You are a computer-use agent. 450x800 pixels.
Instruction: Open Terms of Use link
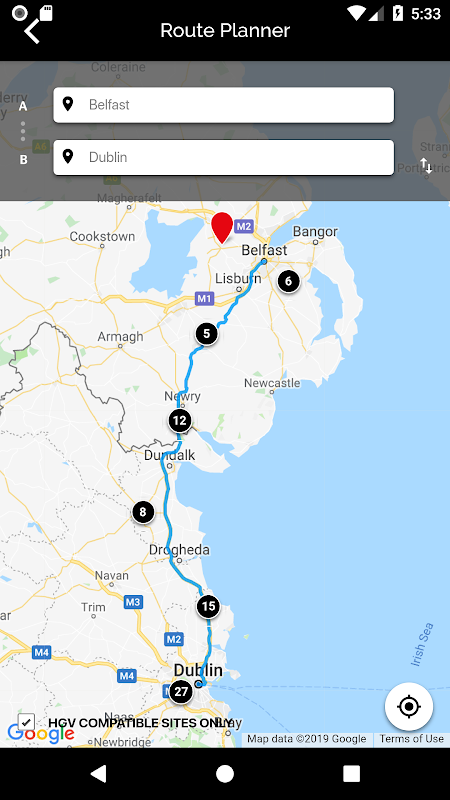(x=411, y=739)
